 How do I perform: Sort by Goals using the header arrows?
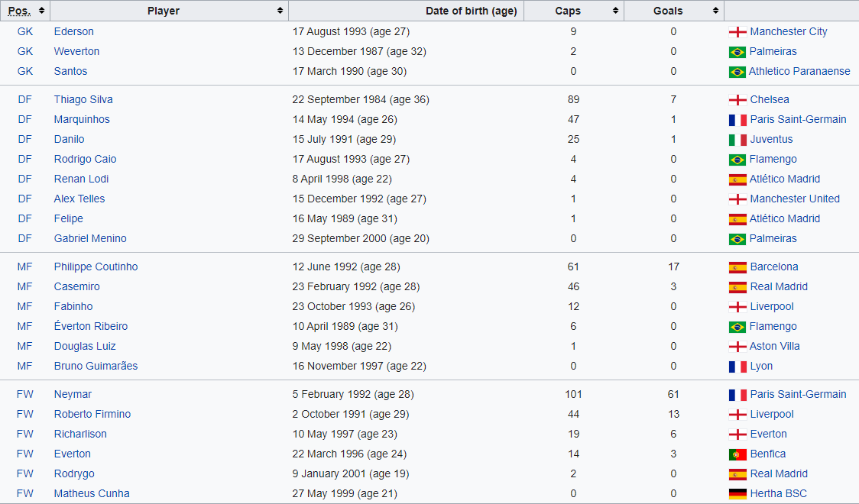point(715,11)
